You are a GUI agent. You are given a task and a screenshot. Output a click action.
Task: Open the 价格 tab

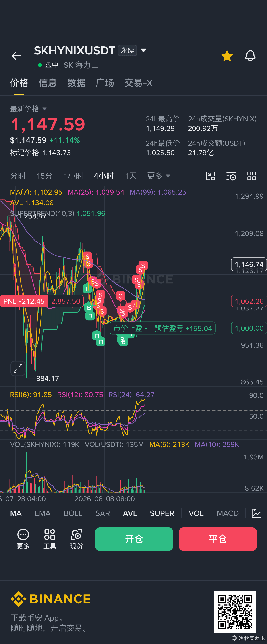click(x=19, y=83)
